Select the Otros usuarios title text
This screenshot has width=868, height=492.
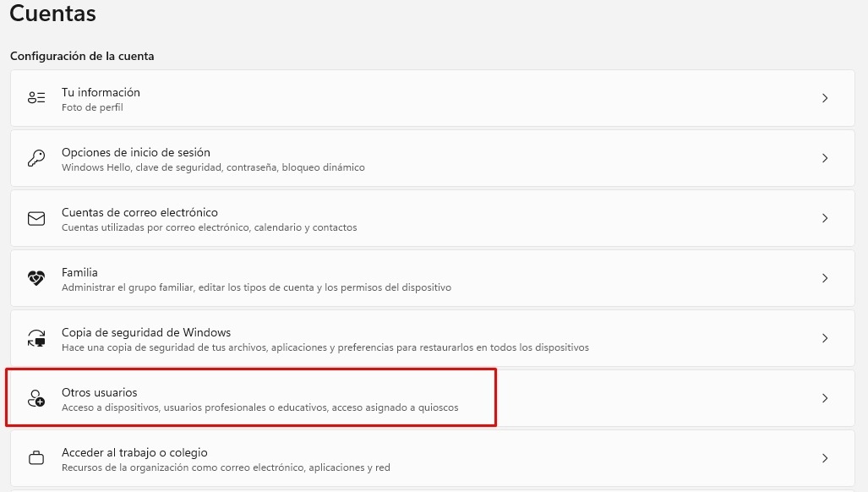99,392
